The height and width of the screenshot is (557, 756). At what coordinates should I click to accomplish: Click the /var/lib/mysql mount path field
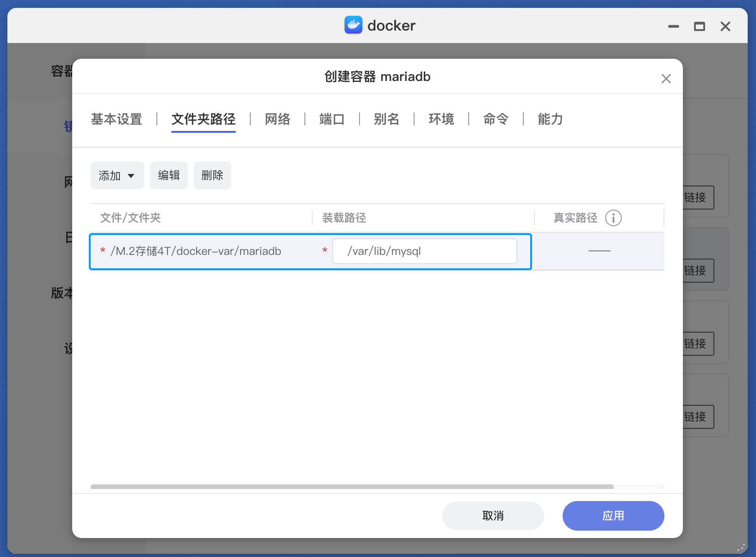[x=425, y=251]
